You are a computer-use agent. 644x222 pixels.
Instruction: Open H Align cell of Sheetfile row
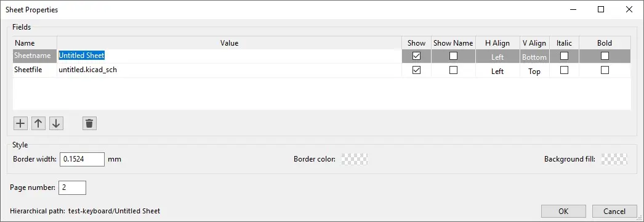(497, 71)
